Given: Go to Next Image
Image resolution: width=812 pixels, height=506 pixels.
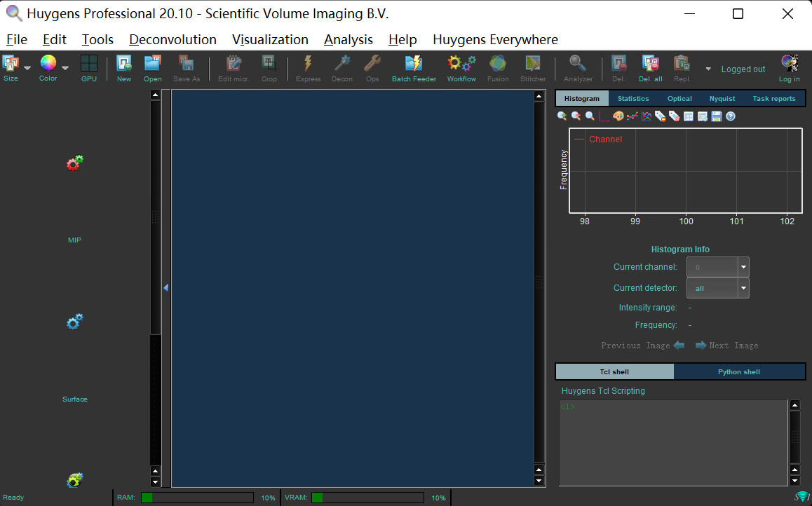Looking at the screenshot, I should 727,345.
